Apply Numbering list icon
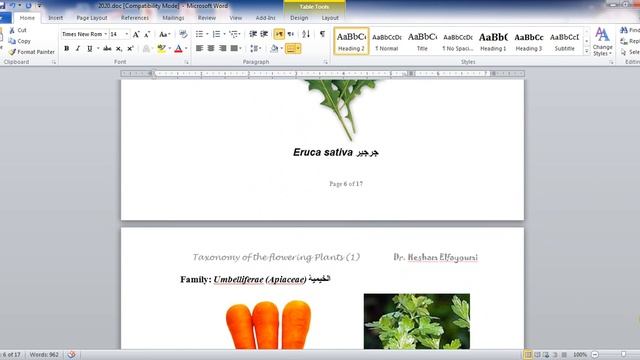Image resolution: width=640 pixels, height=360 pixels. pyautogui.click(x=217, y=34)
